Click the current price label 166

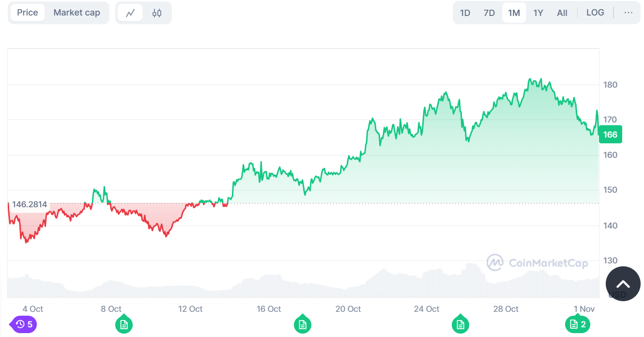click(x=610, y=135)
